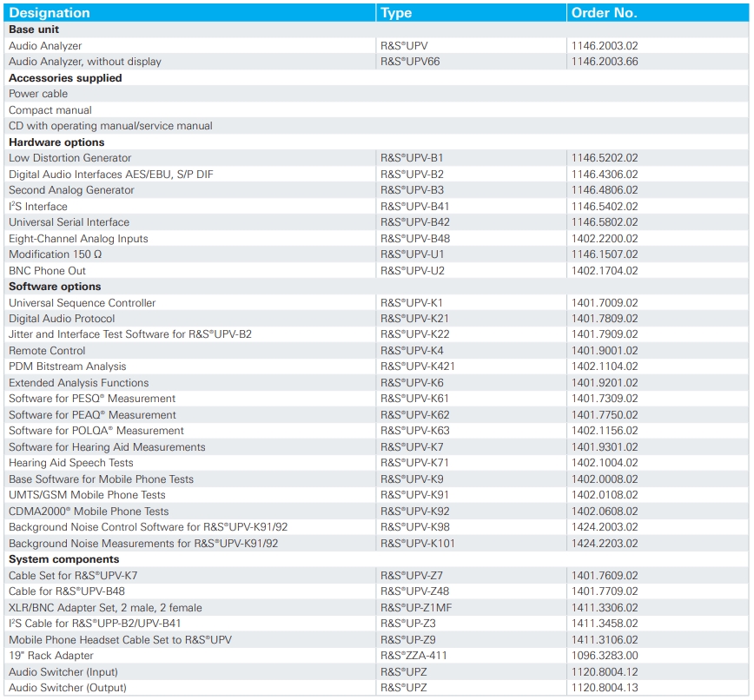
Task: Select "Low Distortion Generator" designation
Action: [69, 158]
